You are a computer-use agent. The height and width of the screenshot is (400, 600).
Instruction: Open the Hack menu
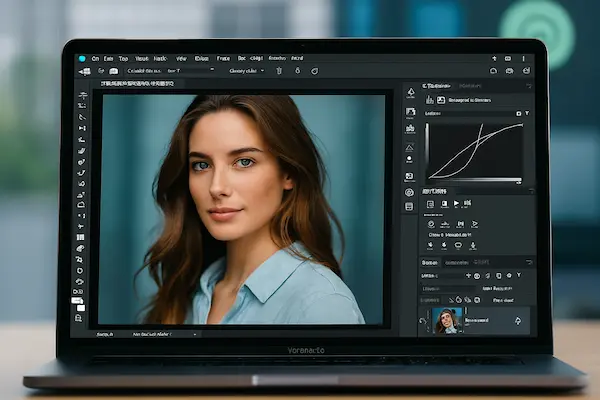(160, 59)
